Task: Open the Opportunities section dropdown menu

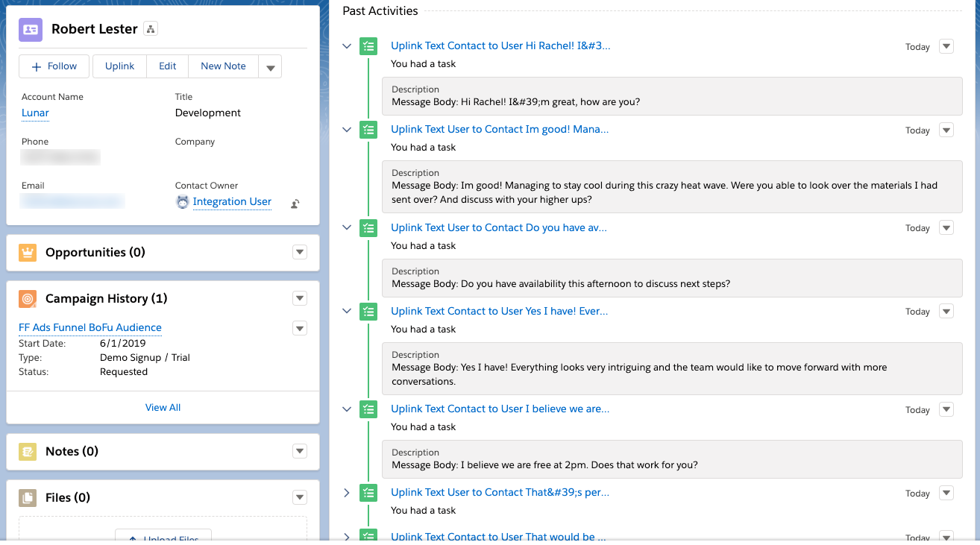Action: (x=300, y=253)
